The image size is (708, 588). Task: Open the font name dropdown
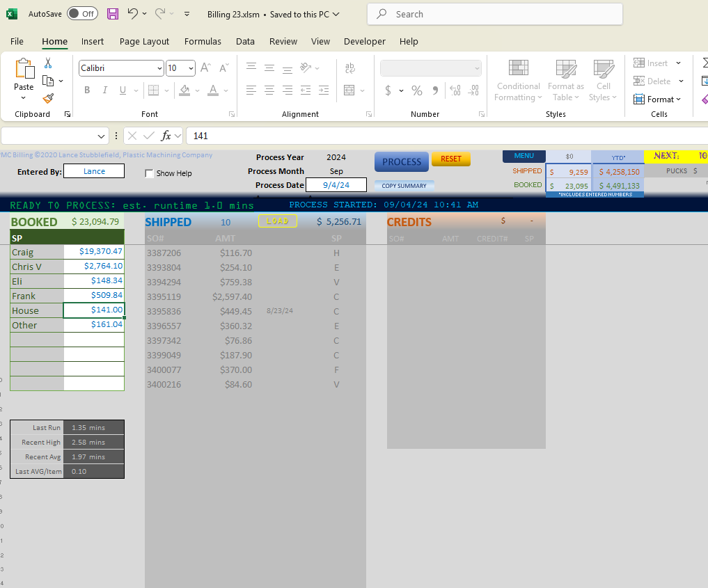point(159,68)
